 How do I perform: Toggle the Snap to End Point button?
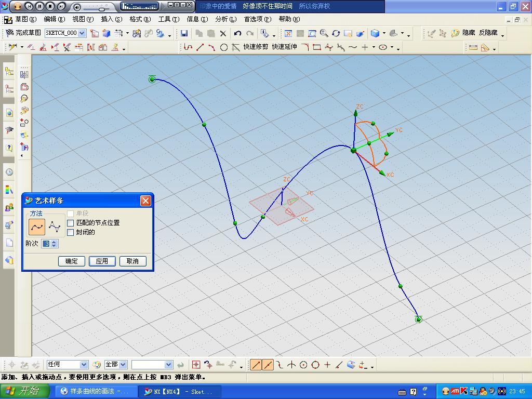[256, 365]
